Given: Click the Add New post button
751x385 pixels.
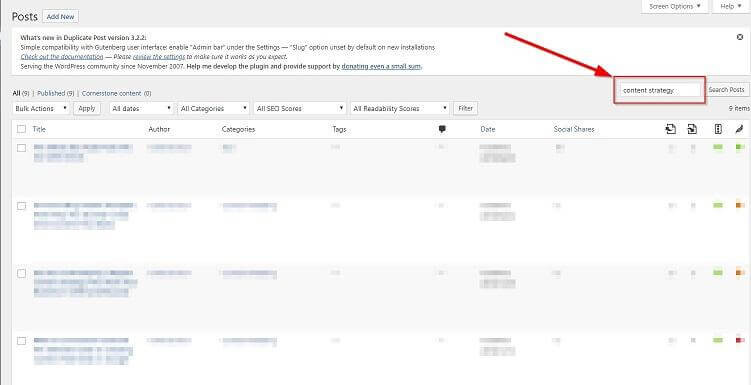Looking at the screenshot, I should click(x=60, y=17).
